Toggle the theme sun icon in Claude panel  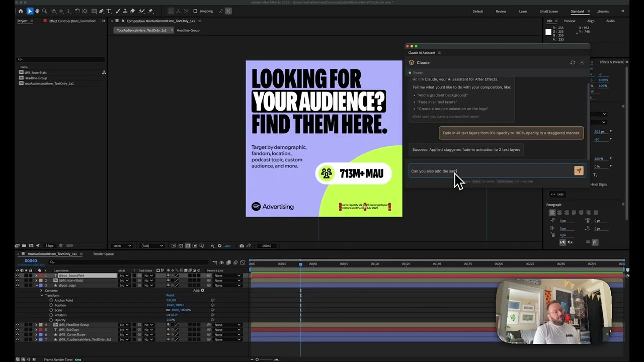pyautogui.click(x=582, y=62)
